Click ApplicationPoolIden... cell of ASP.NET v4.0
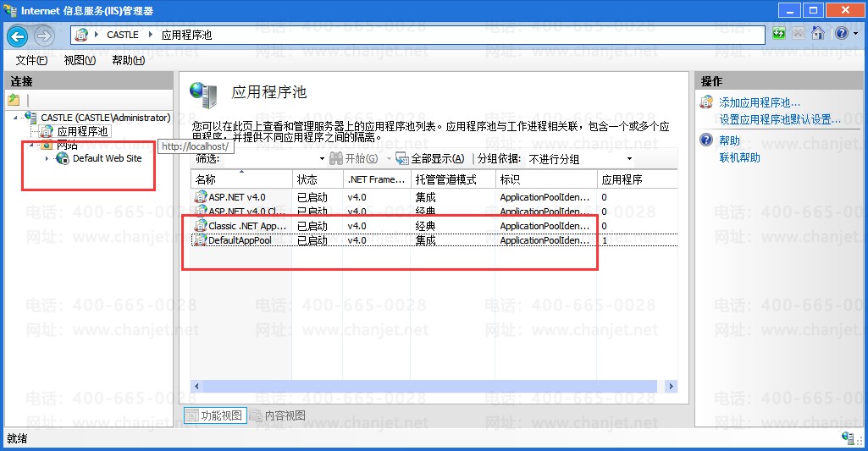The width and height of the screenshot is (868, 451). click(x=545, y=197)
